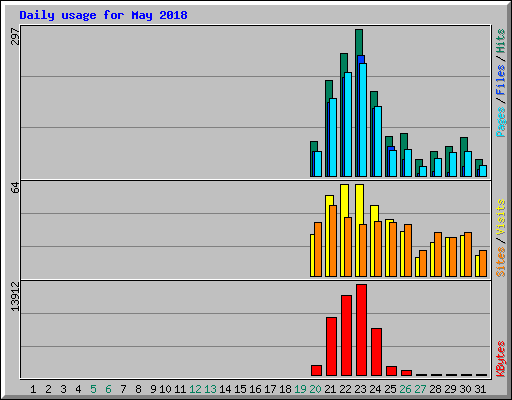Click green day label 20
The width and height of the screenshot is (512, 400).
pyautogui.click(x=315, y=389)
